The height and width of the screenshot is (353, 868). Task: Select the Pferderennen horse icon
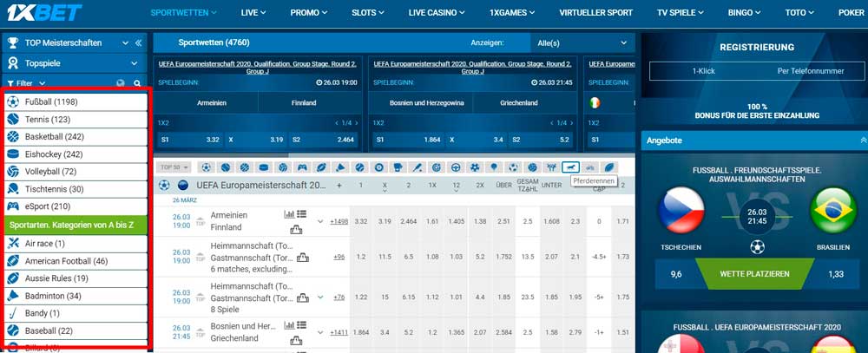(x=570, y=167)
